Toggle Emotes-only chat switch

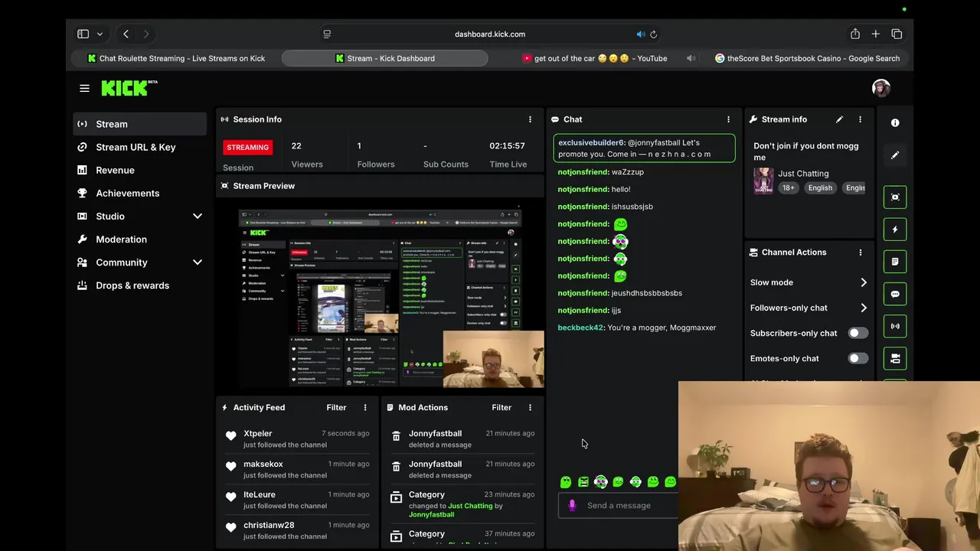coord(858,358)
